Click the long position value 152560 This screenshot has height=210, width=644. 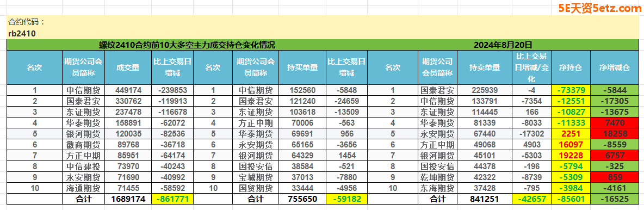tap(302, 90)
